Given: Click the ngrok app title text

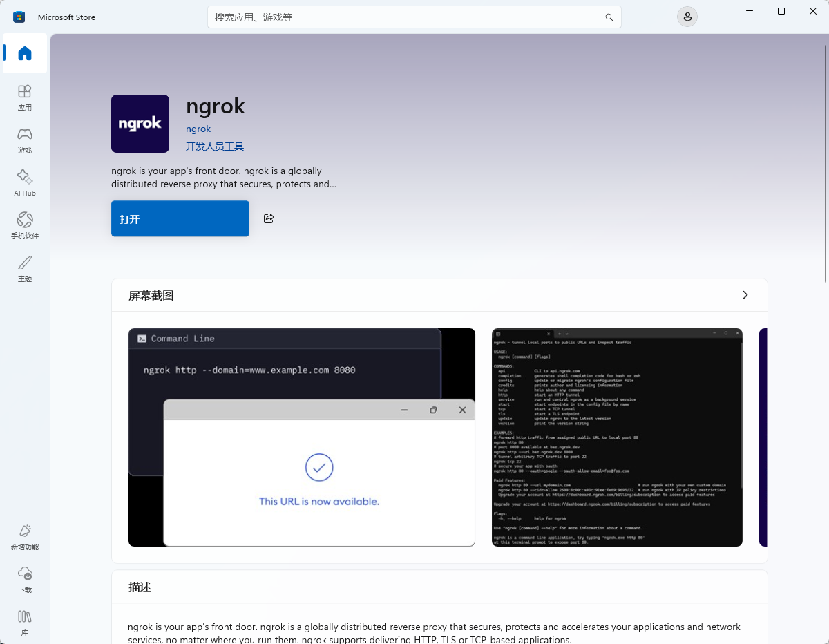Looking at the screenshot, I should 216,106.
